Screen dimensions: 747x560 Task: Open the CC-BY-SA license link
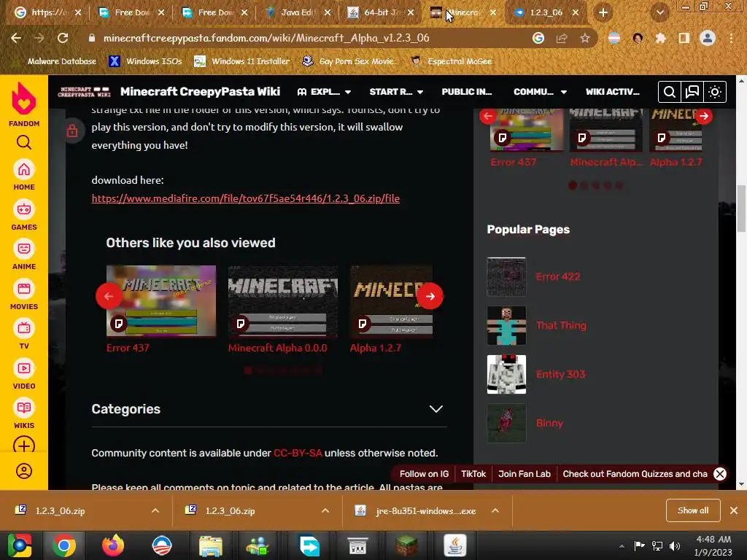[298, 453]
